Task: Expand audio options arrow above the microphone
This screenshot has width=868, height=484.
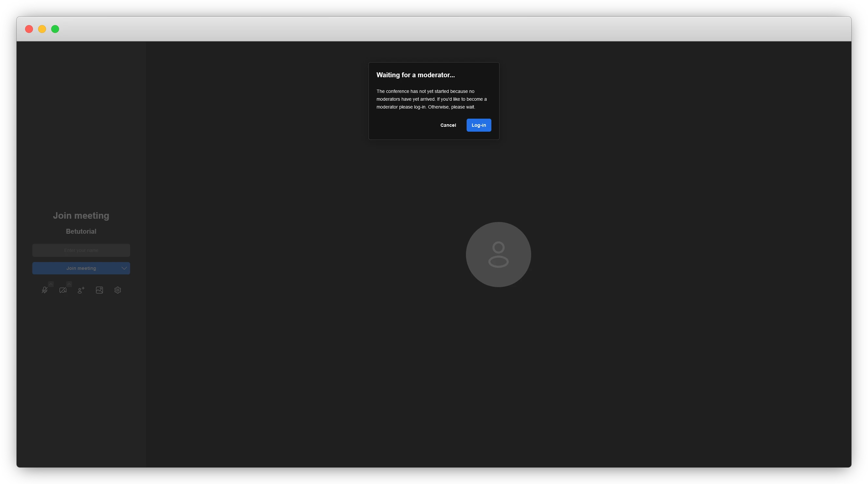Action: coord(51,284)
